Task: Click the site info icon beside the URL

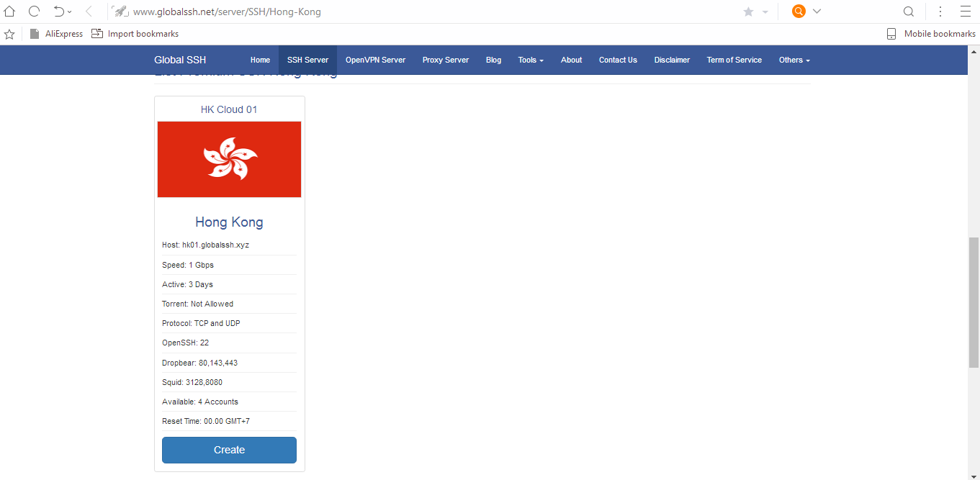Action: [x=120, y=12]
